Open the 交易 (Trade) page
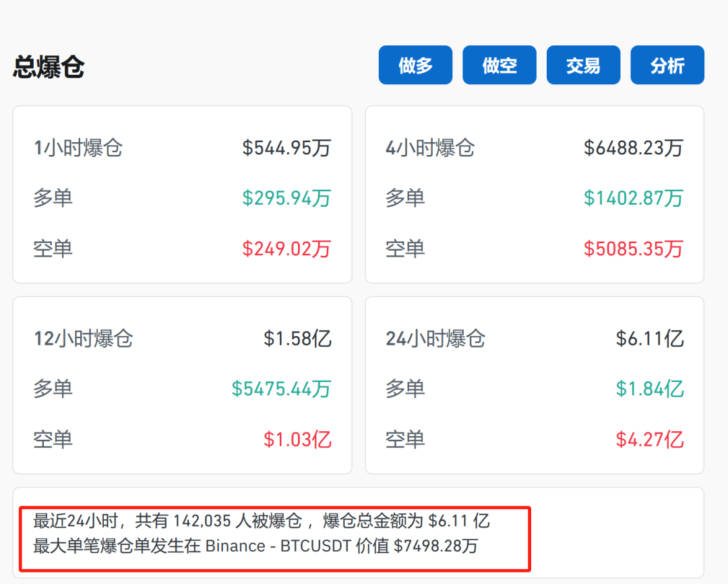728x584 pixels. [x=582, y=65]
